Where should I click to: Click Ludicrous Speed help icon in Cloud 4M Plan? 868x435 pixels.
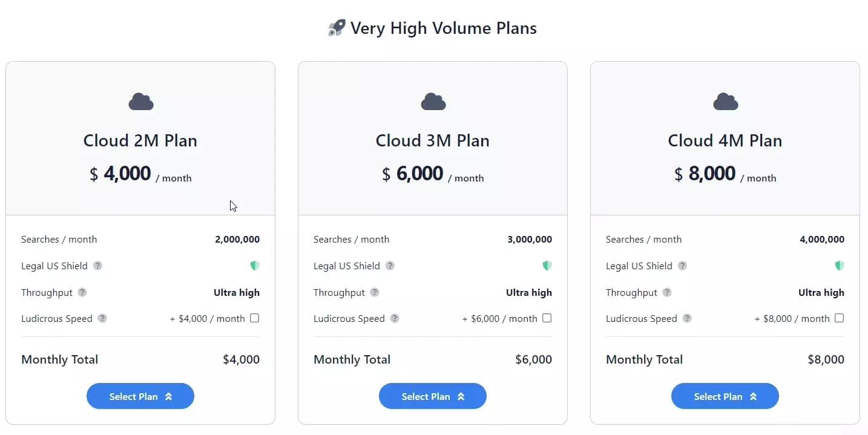click(x=687, y=318)
